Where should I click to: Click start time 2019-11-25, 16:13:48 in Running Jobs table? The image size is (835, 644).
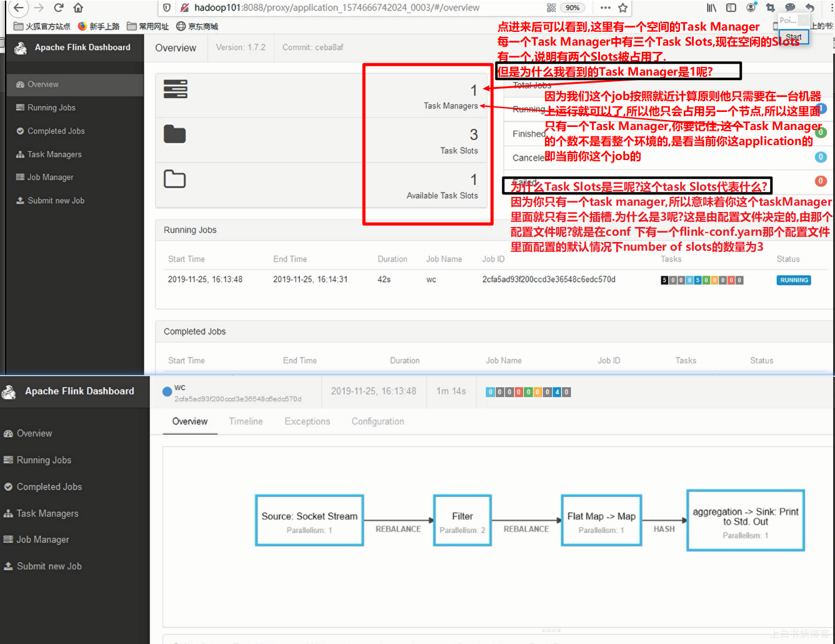pyautogui.click(x=205, y=279)
